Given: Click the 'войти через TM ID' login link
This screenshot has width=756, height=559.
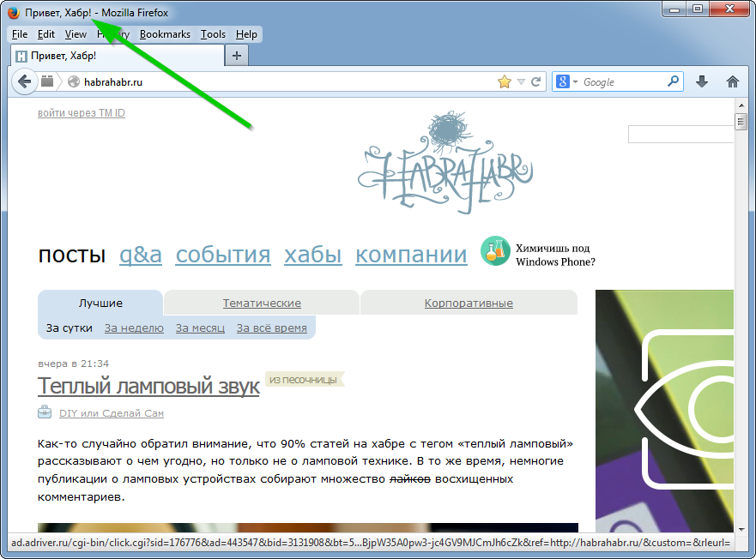Looking at the screenshot, I should [x=82, y=113].
